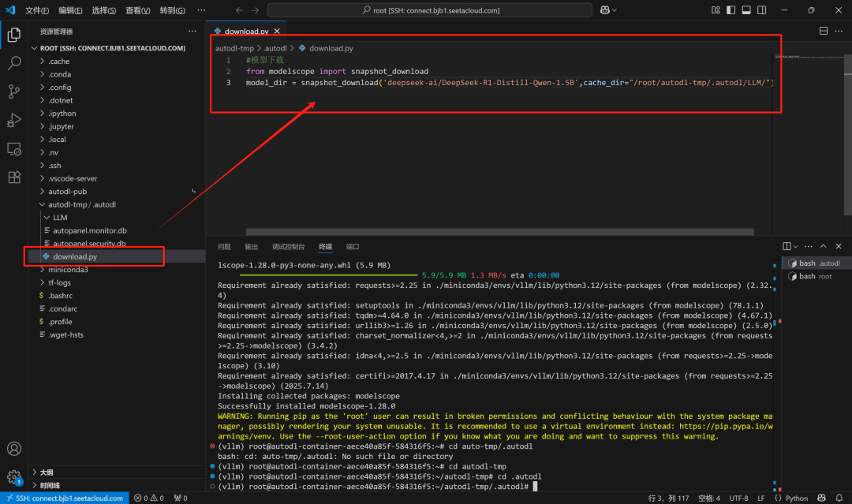Go back with the navigation arrow
Image resolution: width=852 pixels, height=504 pixels.
[240, 10]
